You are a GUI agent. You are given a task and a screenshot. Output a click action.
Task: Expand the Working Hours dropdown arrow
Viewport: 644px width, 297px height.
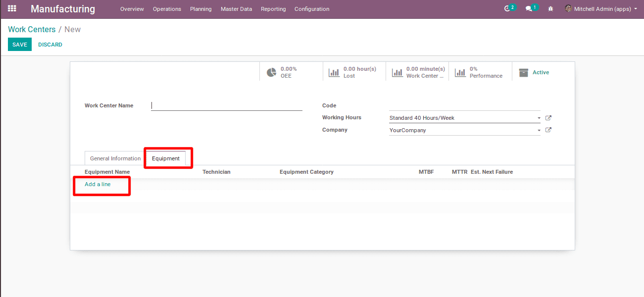(539, 118)
